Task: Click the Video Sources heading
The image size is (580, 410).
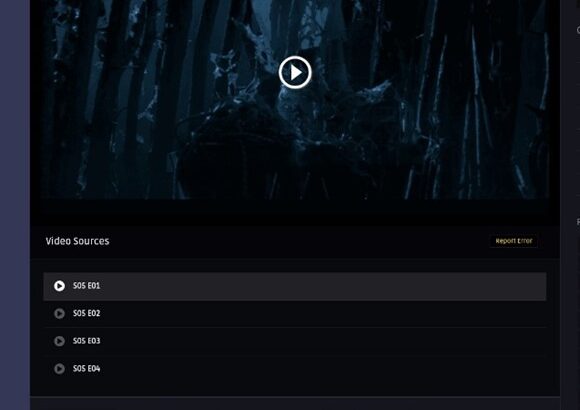Action: tap(77, 241)
